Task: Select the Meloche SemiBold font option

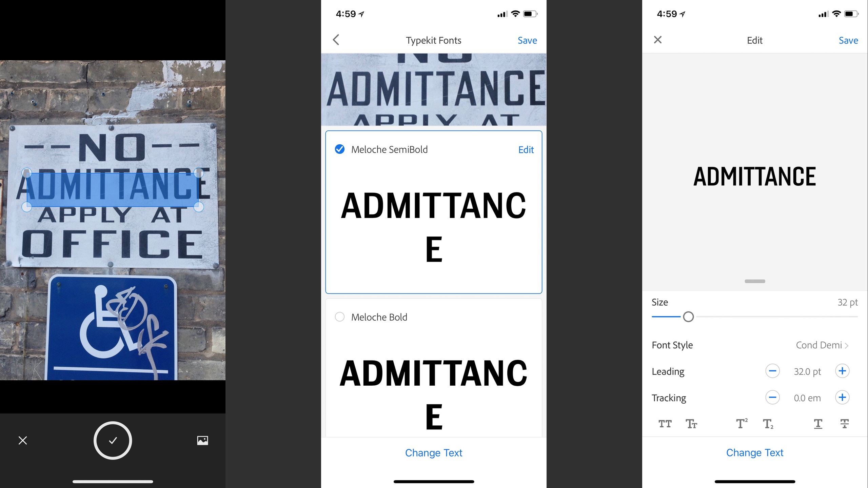Action: (x=339, y=149)
